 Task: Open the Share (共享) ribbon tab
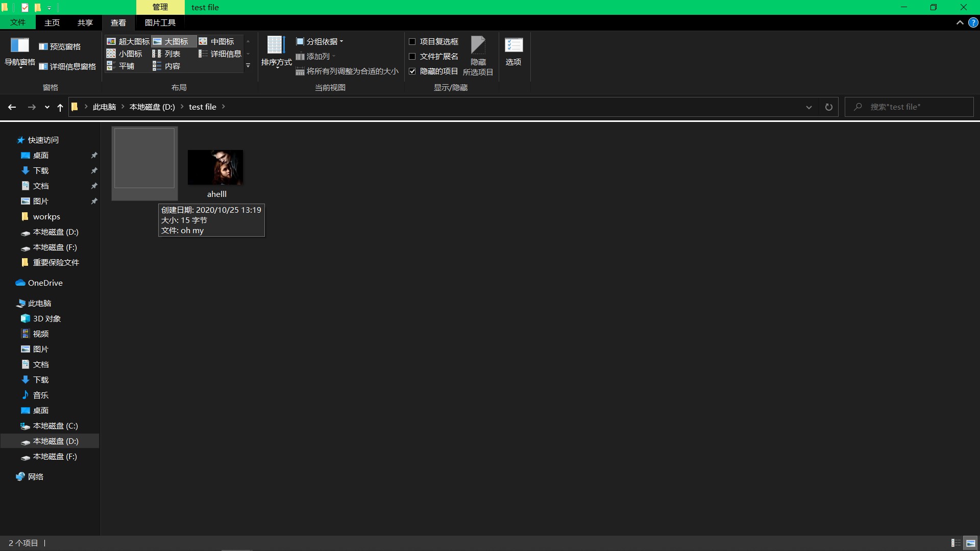(85, 22)
